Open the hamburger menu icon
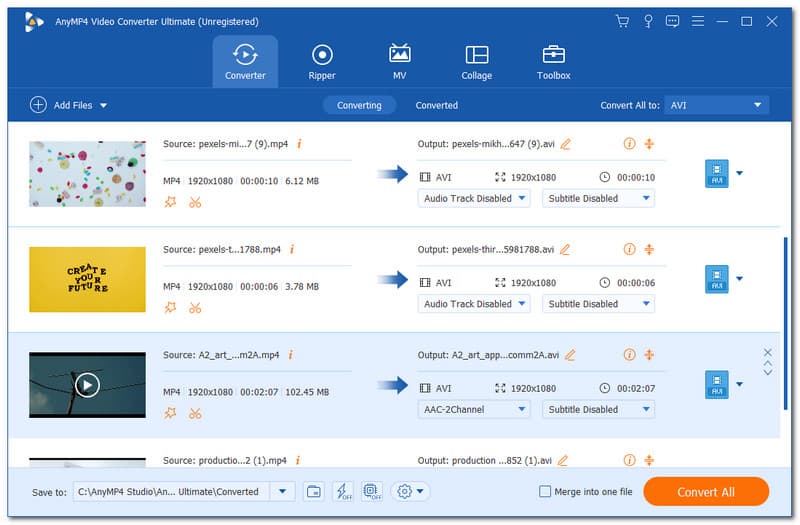The height and width of the screenshot is (525, 800). tap(697, 21)
